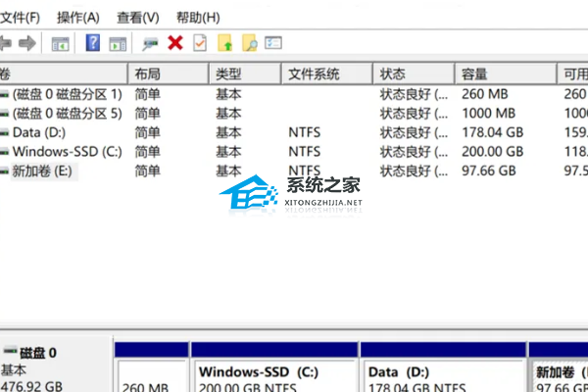Sort by the 文件系统 column header

click(313, 74)
